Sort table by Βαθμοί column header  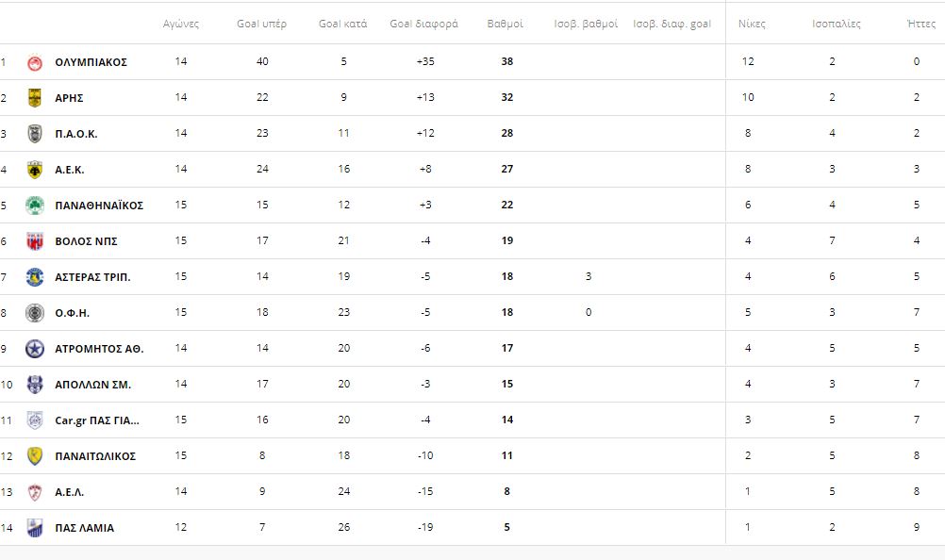click(506, 25)
